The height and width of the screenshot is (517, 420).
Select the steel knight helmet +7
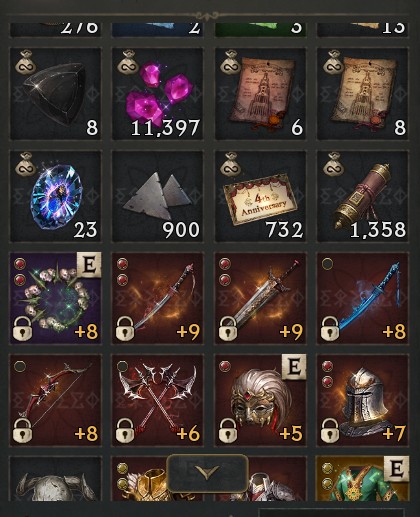363,401
